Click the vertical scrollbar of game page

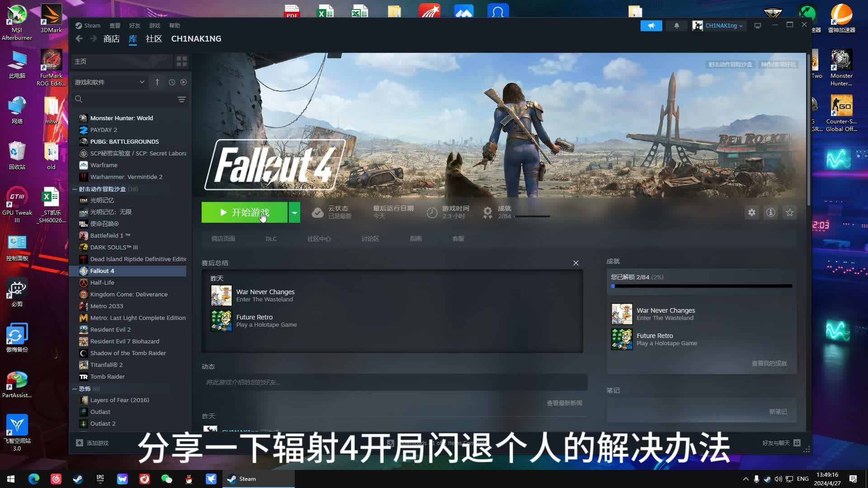(x=808, y=131)
